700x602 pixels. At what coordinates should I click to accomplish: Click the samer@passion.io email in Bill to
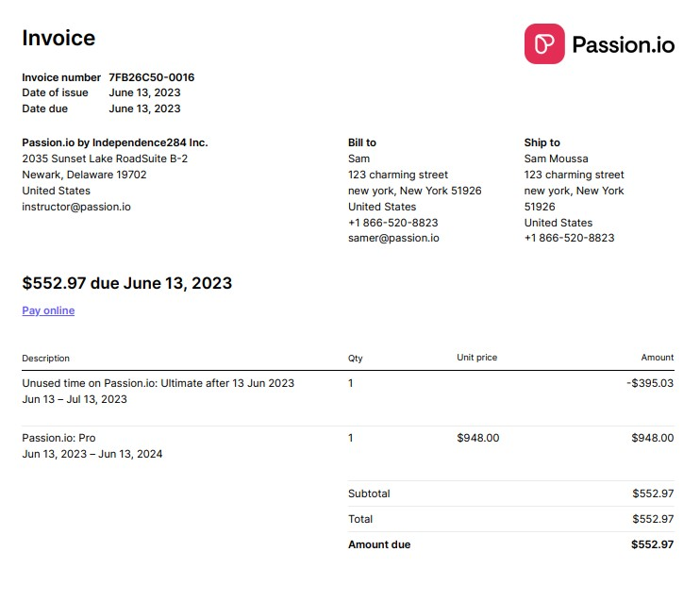coord(393,238)
